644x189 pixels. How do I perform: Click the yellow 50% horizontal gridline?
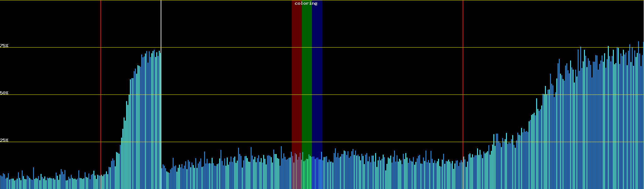pos(377,95)
